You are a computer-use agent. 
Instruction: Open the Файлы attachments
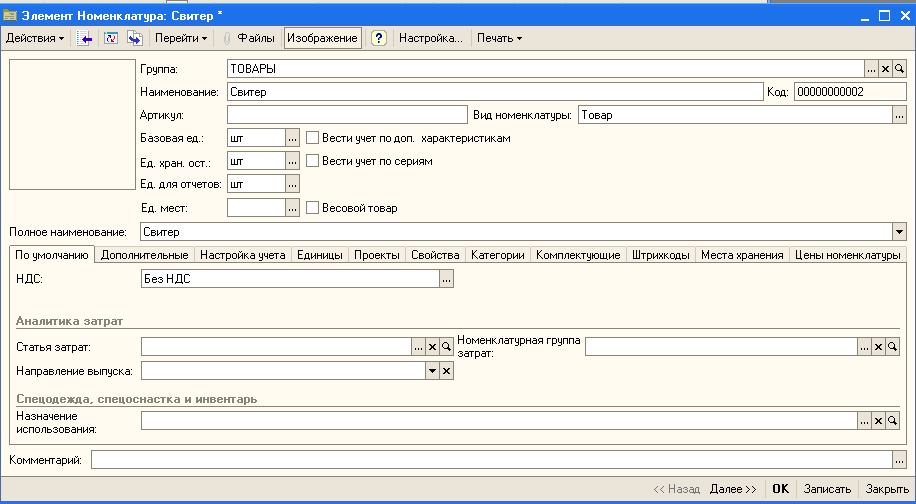[x=248, y=39]
